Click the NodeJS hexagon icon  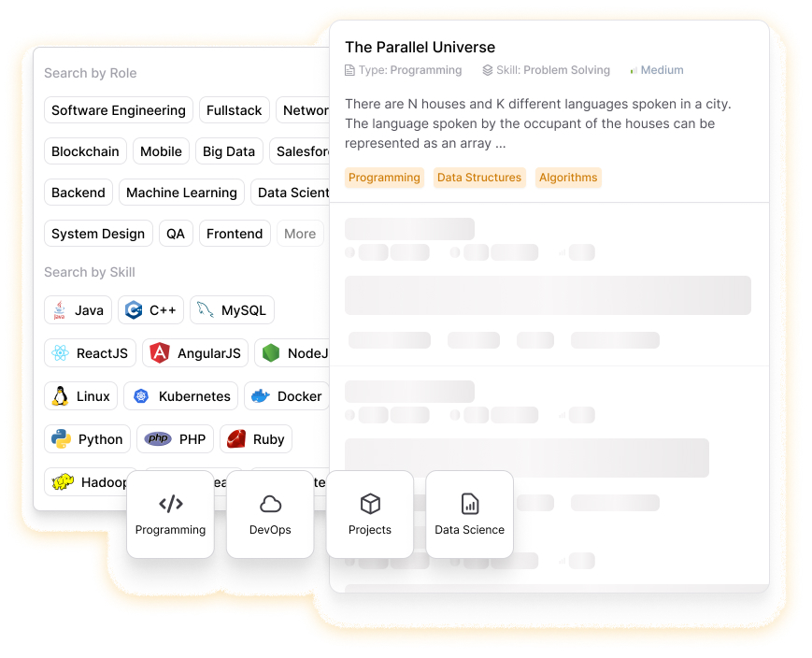click(270, 352)
